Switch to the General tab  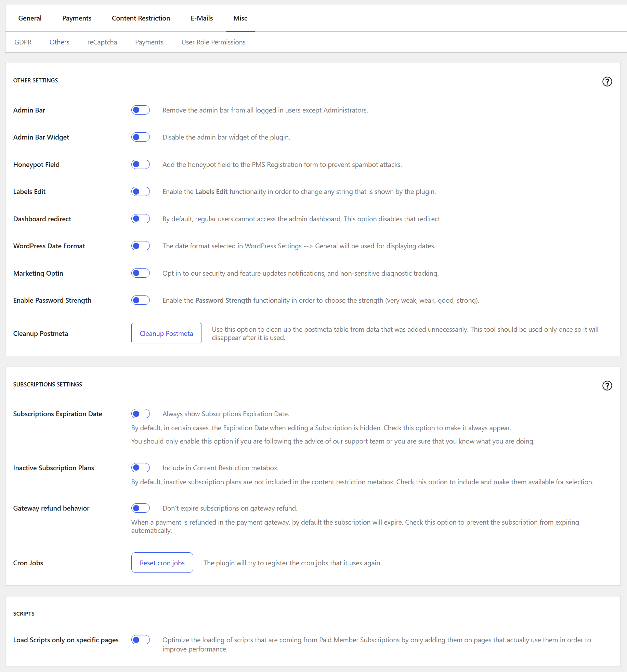click(30, 18)
